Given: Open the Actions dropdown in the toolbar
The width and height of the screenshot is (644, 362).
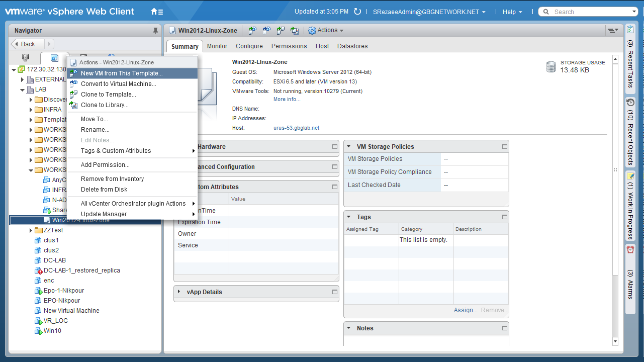Looking at the screenshot, I should tap(326, 31).
